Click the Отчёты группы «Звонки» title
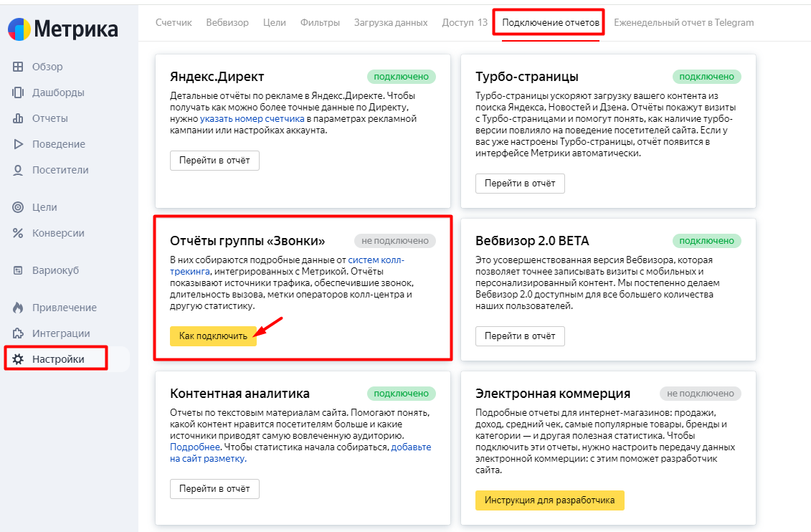Image resolution: width=811 pixels, height=532 pixels. click(248, 241)
